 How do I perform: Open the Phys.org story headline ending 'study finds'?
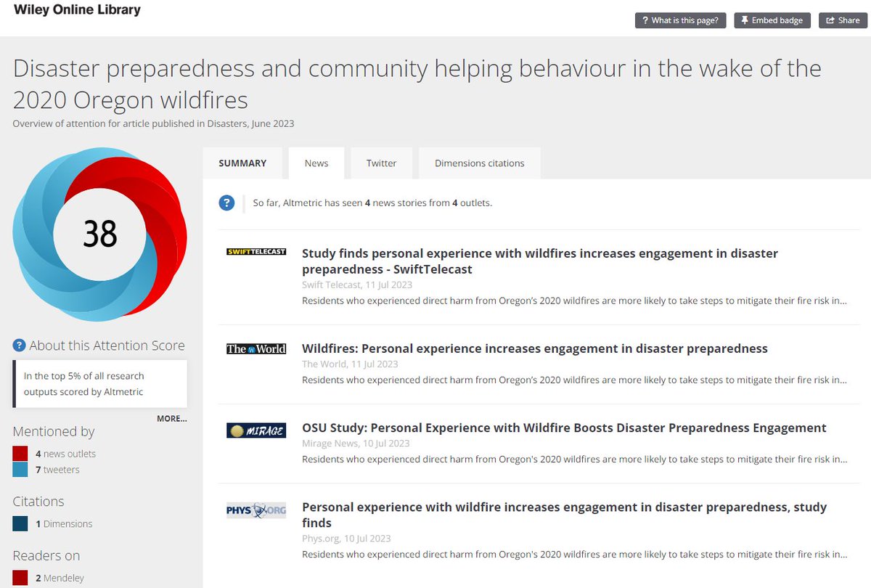tap(565, 515)
